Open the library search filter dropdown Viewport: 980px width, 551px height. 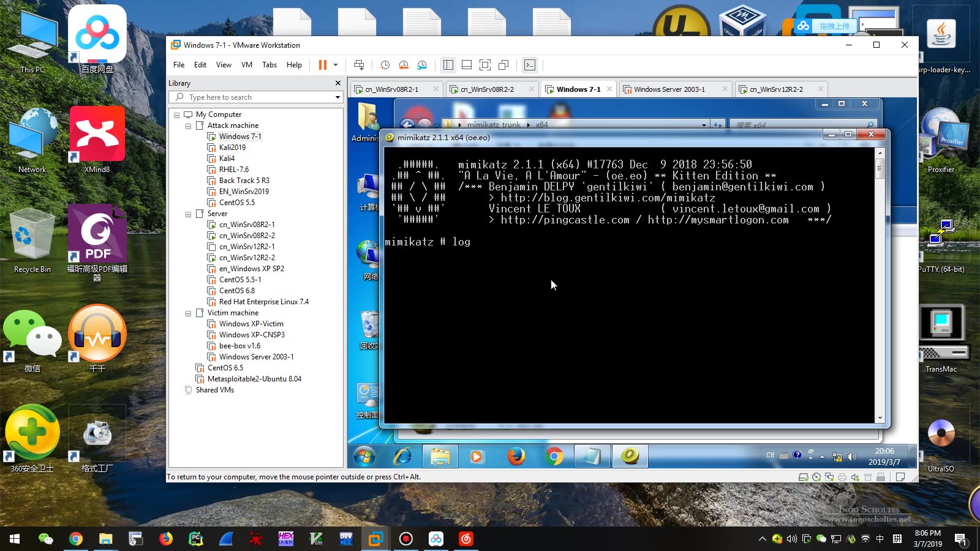[337, 97]
